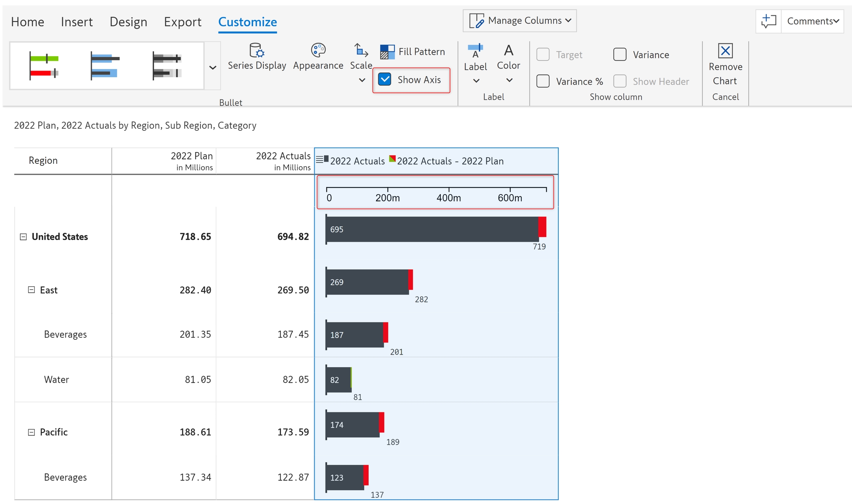Open the Color picker dropdown
Image resolution: width=852 pixels, height=504 pixels.
coord(509,80)
